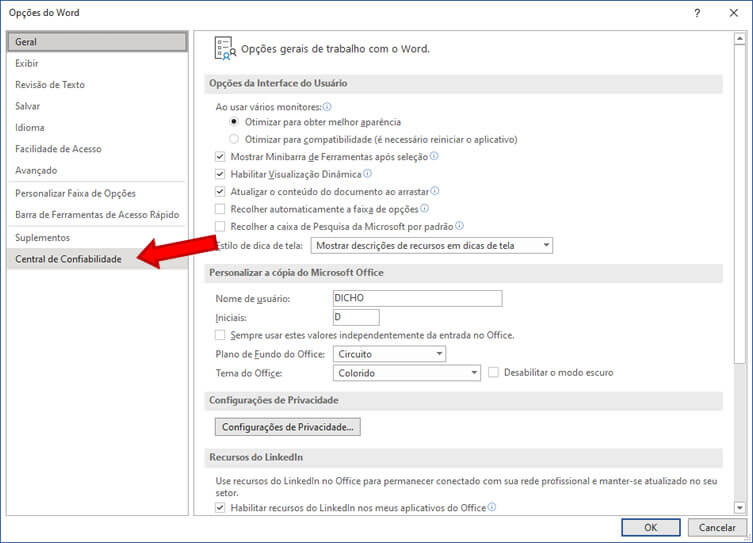Toggle 'Mostrar Minibarra de Ferramentas após seleção' checkbox
753x543 pixels.
[x=220, y=157]
